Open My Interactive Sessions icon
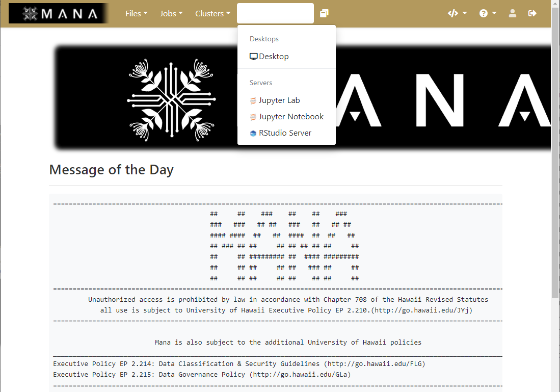Screen dimensions: 560x392 coord(324,14)
